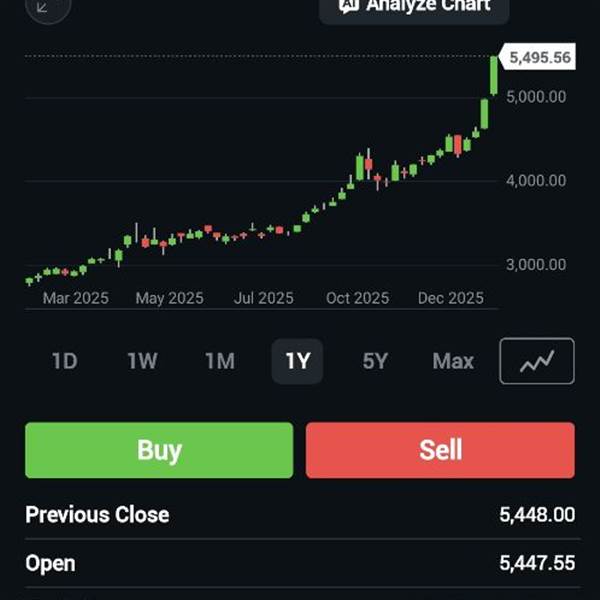Toggle the line chart type icon
Screen dimensions: 600x600
pyautogui.click(x=537, y=361)
